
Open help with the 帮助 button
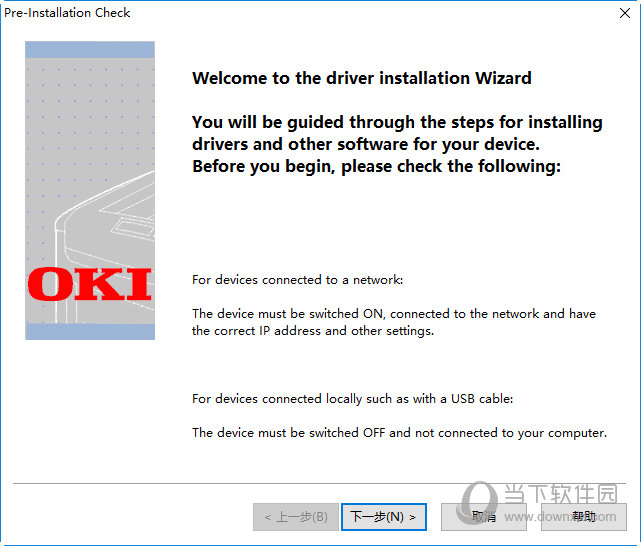coord(584,517)
